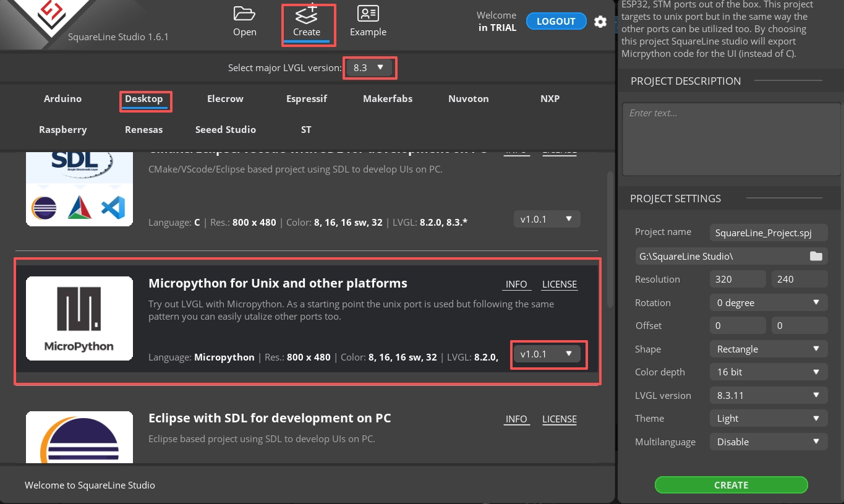Click the 'PROJECT SETTINGS' heading
Image resolution: width=844 pixels, height=504 pixels.
pos(675,199)
